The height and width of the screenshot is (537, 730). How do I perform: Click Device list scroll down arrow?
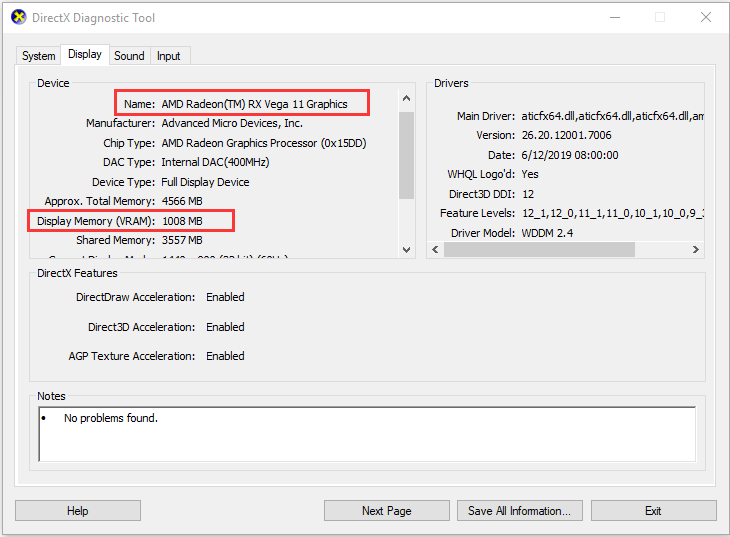point(406,250)
